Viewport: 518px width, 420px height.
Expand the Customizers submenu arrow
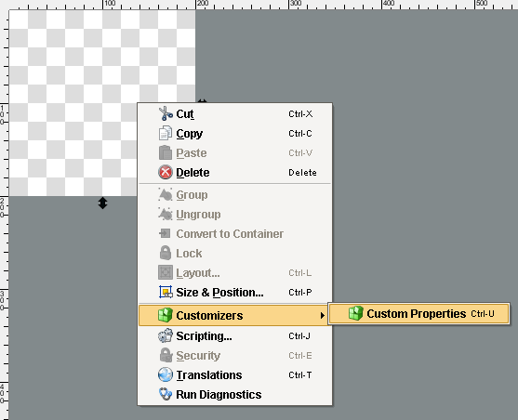pyautogui.click(x=322, y=315)
